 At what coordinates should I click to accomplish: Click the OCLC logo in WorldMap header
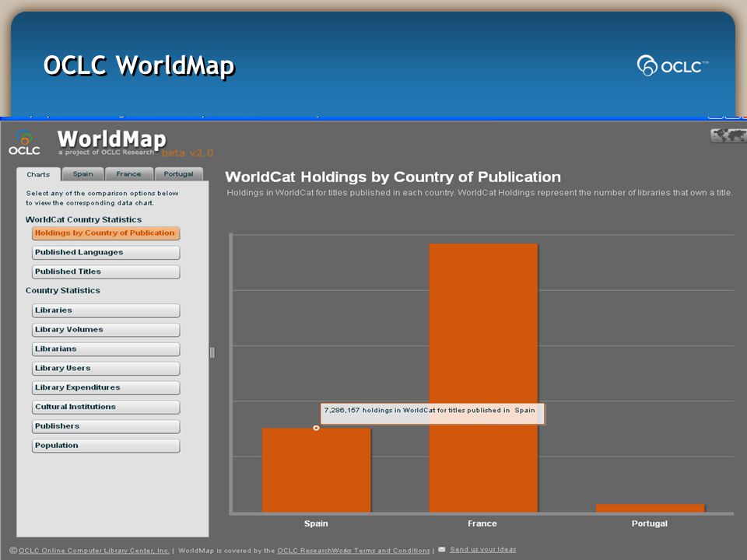[24, 143]
